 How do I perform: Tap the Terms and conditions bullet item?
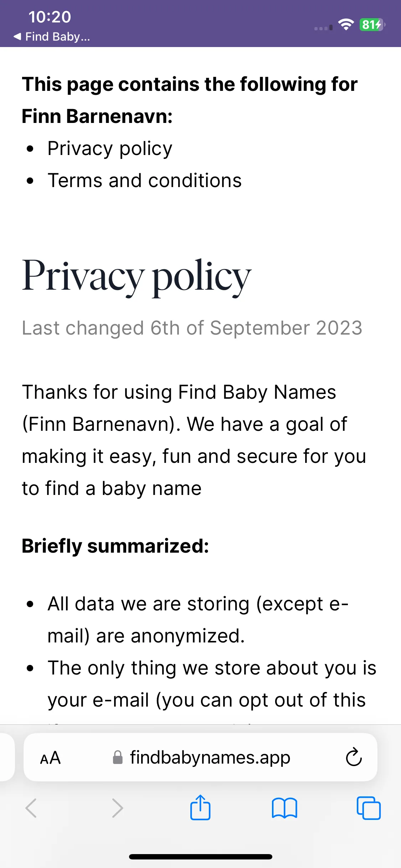[x=145, y=180]
